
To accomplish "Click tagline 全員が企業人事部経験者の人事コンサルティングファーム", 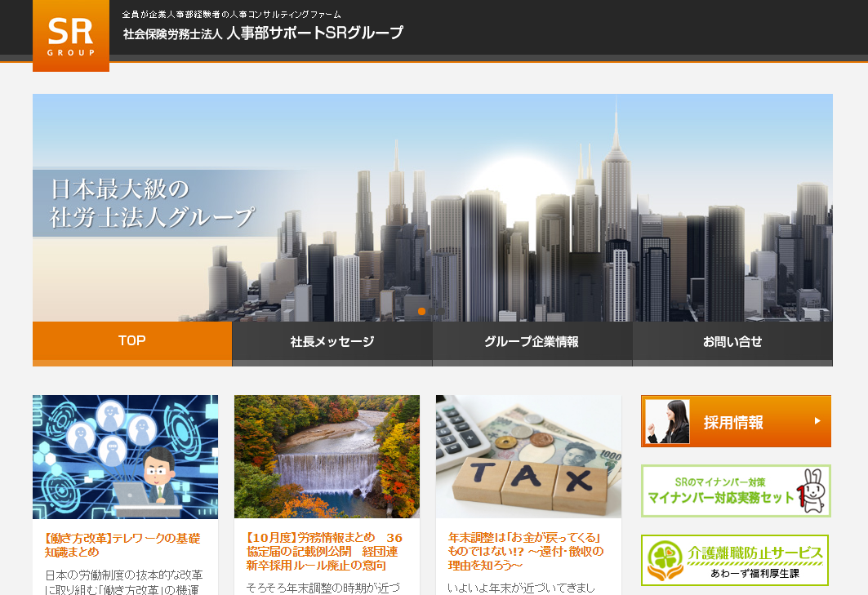I will click(231, 15).
